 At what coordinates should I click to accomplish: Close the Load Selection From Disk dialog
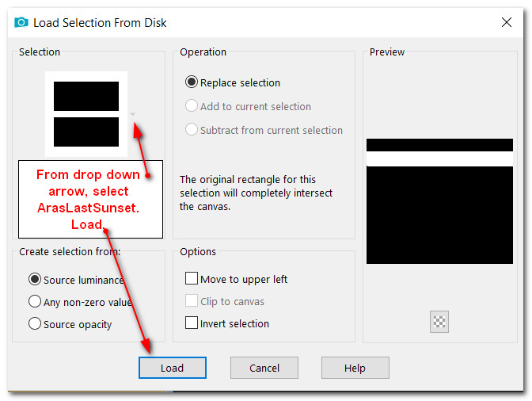tap(506, 22)
